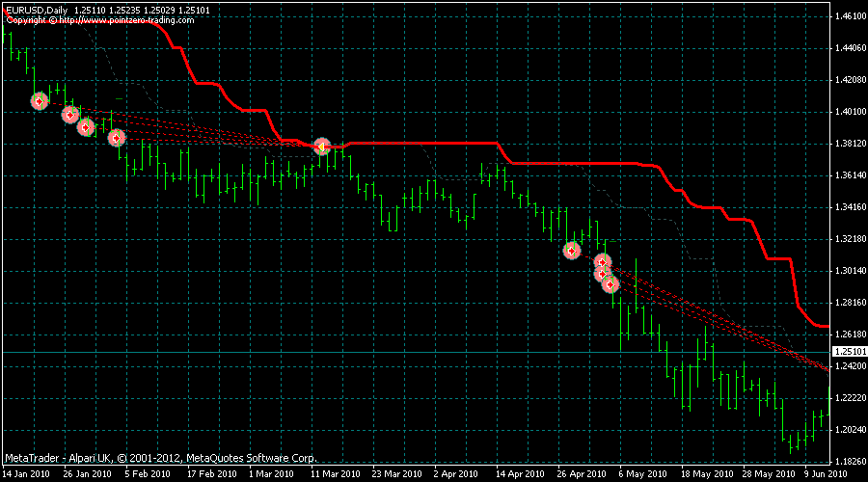868x482 pixels.
Task: Click the 17 Feb 2010 date label
Action: (211, 474)
